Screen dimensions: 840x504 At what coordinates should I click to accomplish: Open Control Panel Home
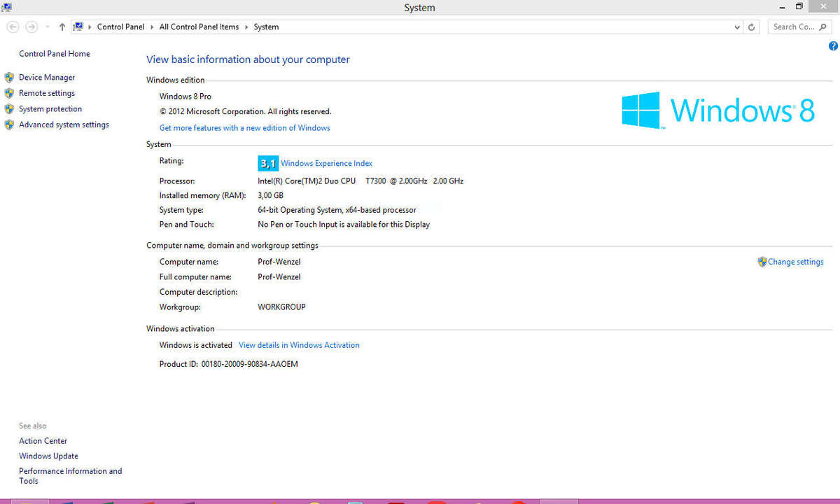(55, 54)
